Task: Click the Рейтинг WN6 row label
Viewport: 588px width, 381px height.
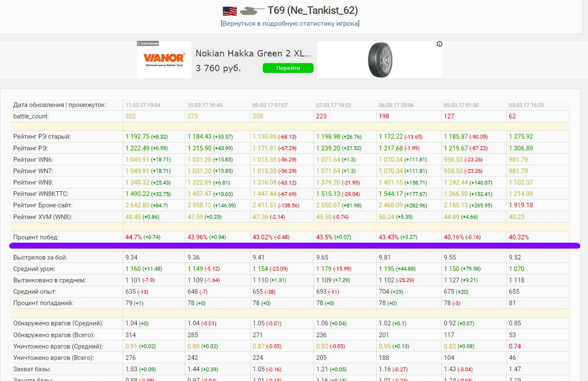Action: 33,159
